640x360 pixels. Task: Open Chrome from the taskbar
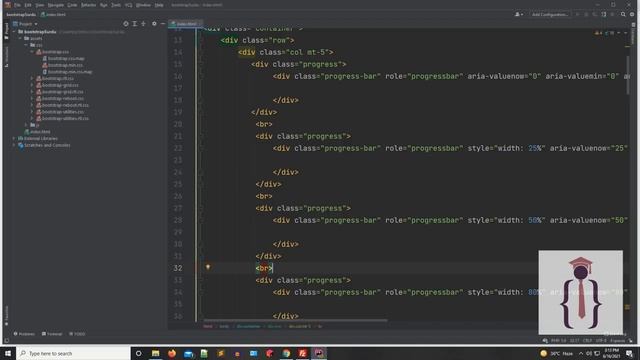286,353
